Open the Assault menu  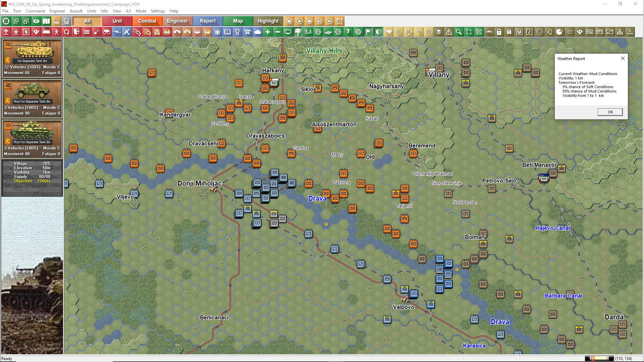(x=76, y=11)
